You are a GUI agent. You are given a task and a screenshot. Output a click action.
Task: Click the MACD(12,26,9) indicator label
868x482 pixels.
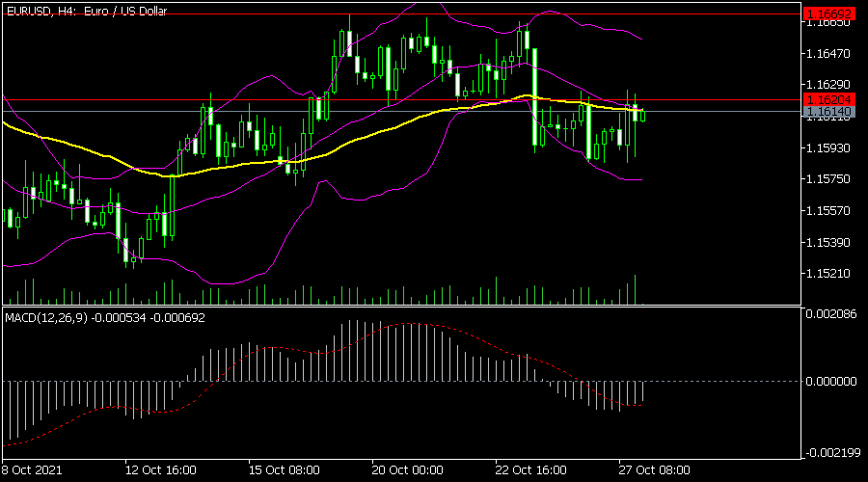104,318
